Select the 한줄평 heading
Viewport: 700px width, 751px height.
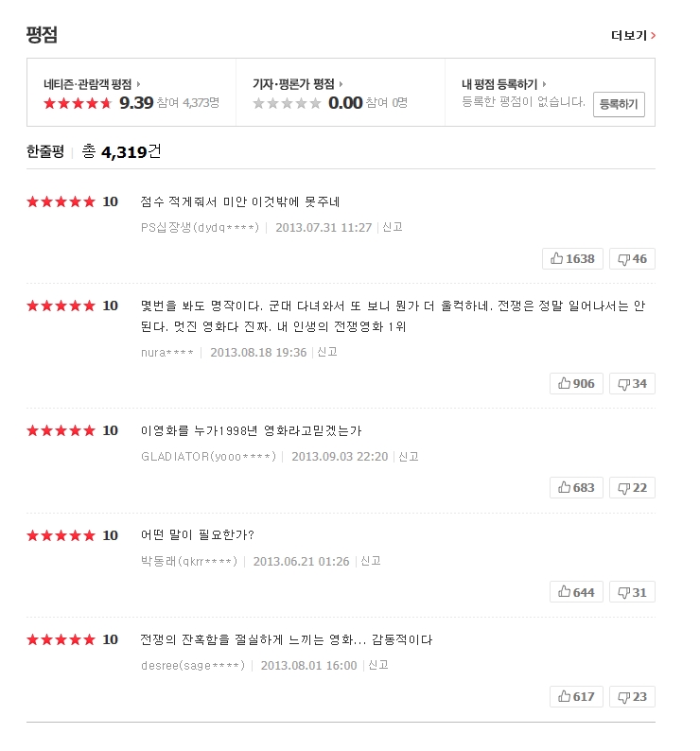pos(45,150)
